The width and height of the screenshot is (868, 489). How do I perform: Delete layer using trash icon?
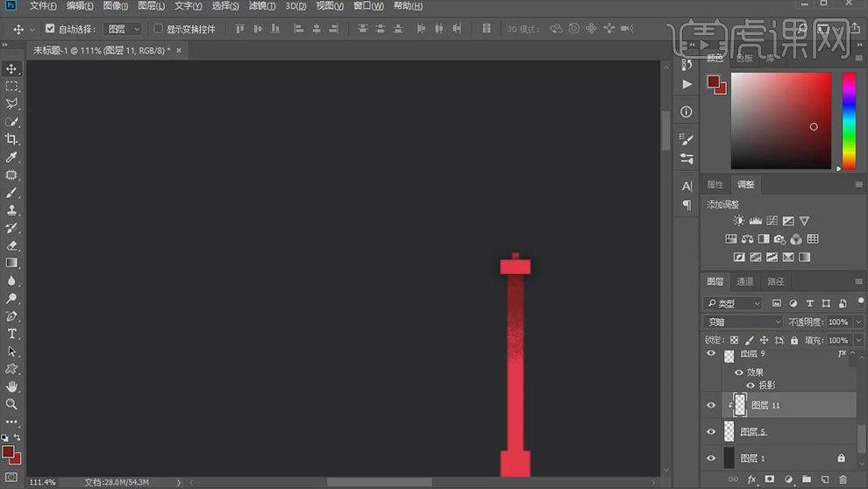point(843,479)
